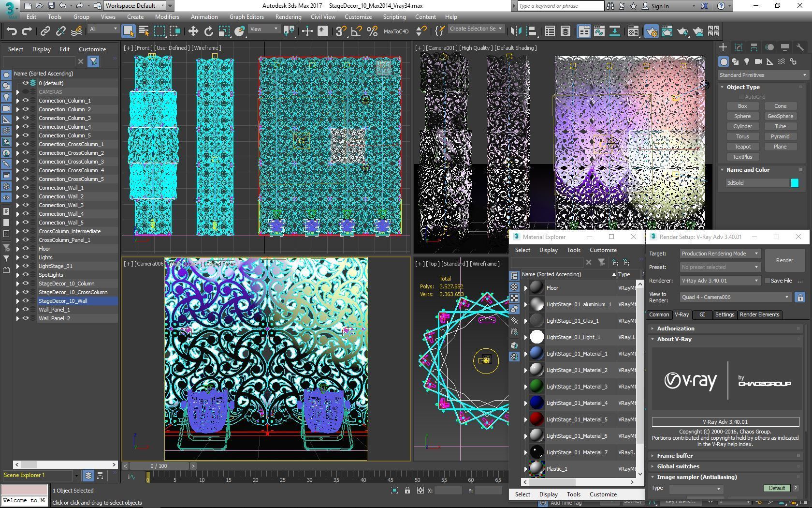Click the cyan object color swatch
812x508 pixels.
point(795,183)
